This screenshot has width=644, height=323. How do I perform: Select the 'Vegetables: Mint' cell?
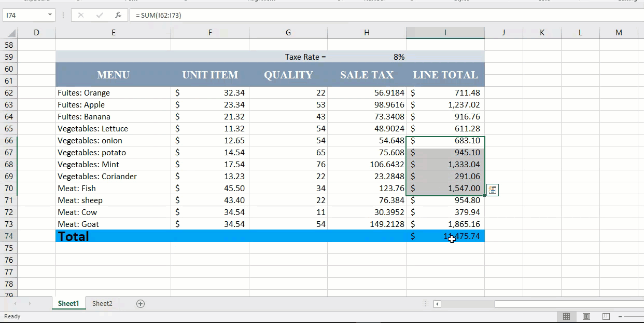click(113, 165)
